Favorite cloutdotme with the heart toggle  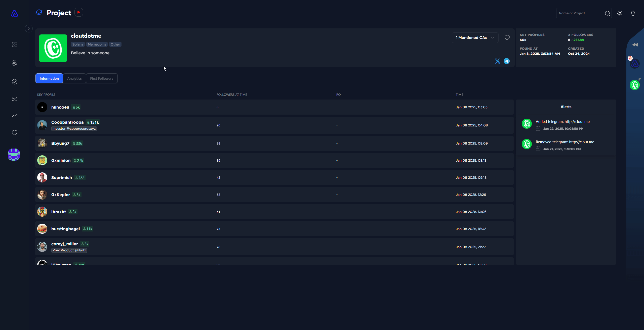click(507, 38)
